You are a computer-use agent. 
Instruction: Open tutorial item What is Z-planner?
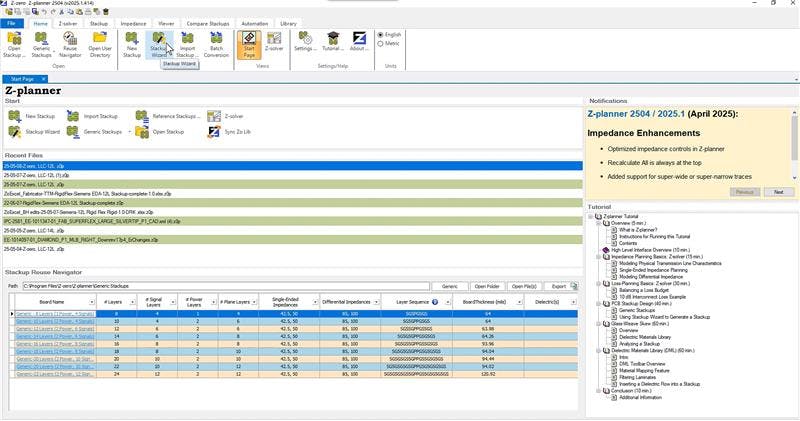click(x=638, y=230)
